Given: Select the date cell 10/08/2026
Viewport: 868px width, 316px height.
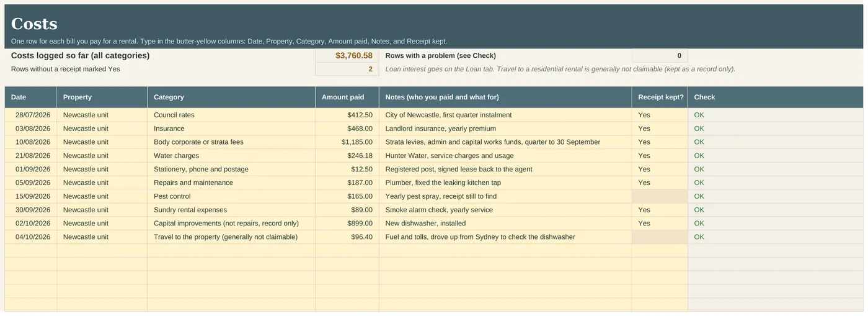Looking at the screenshot, I should [30, 142].
